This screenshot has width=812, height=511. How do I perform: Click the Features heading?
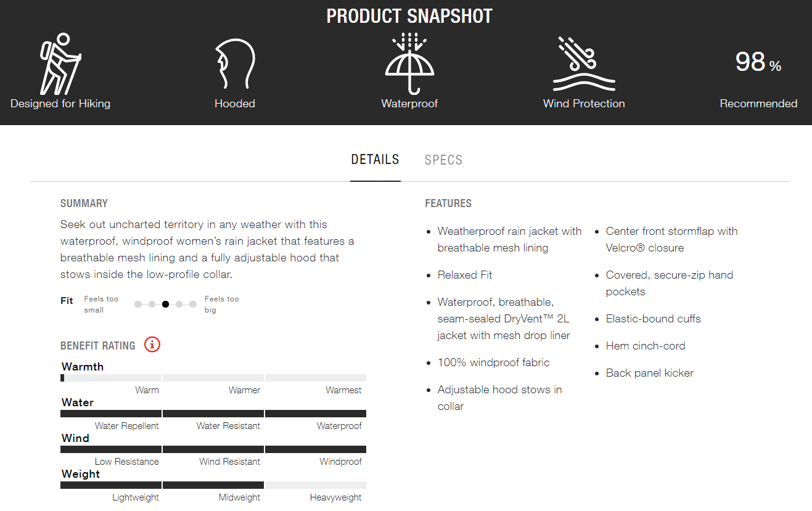tap(448, 203)
